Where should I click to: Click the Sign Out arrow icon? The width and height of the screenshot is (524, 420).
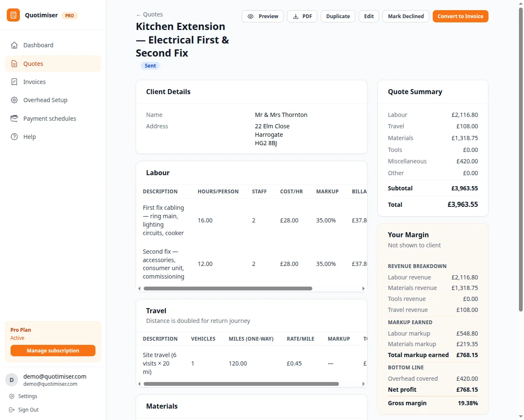tap(12, 410)
